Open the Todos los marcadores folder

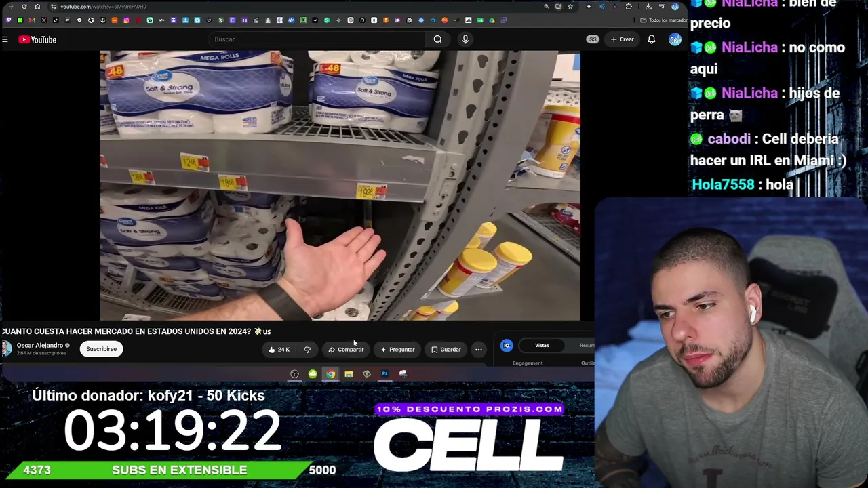(664, 20)
